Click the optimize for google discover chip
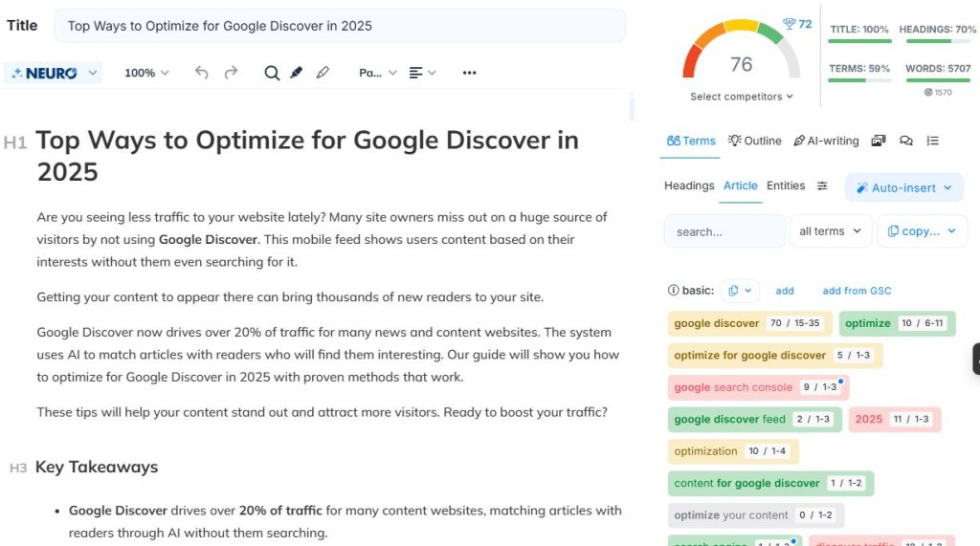 tap(775, 355)
